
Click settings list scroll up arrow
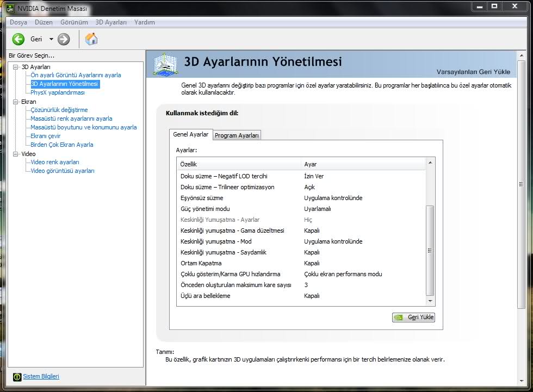click(x=430, y=163)
